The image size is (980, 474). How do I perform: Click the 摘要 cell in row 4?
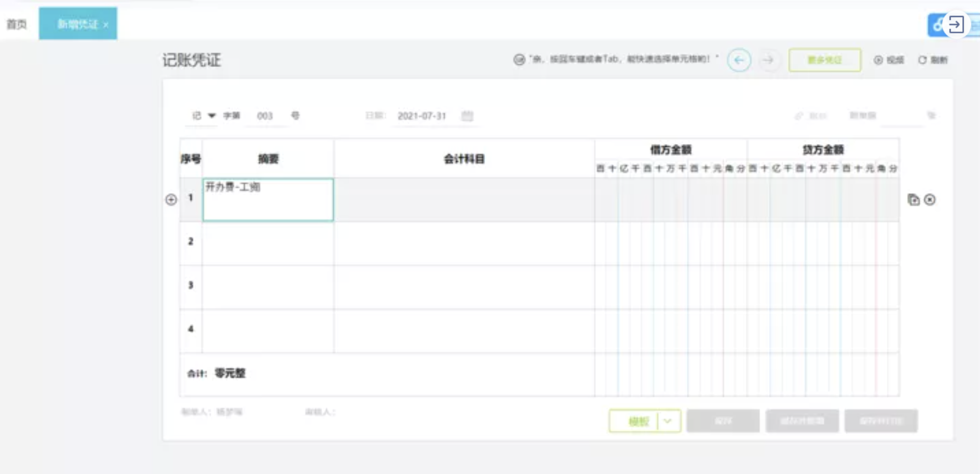pos(268,331)
